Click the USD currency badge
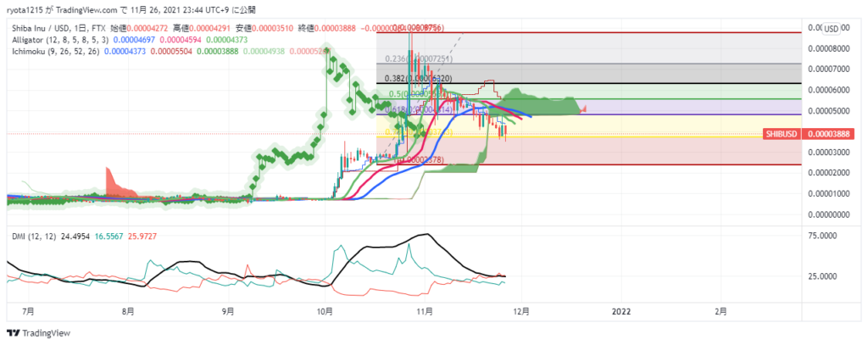 831,29
